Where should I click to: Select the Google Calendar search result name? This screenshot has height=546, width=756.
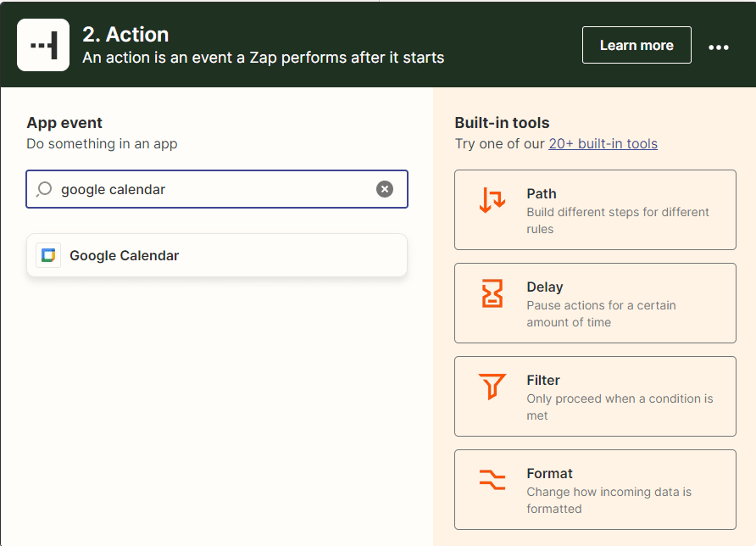coord(125,255)
